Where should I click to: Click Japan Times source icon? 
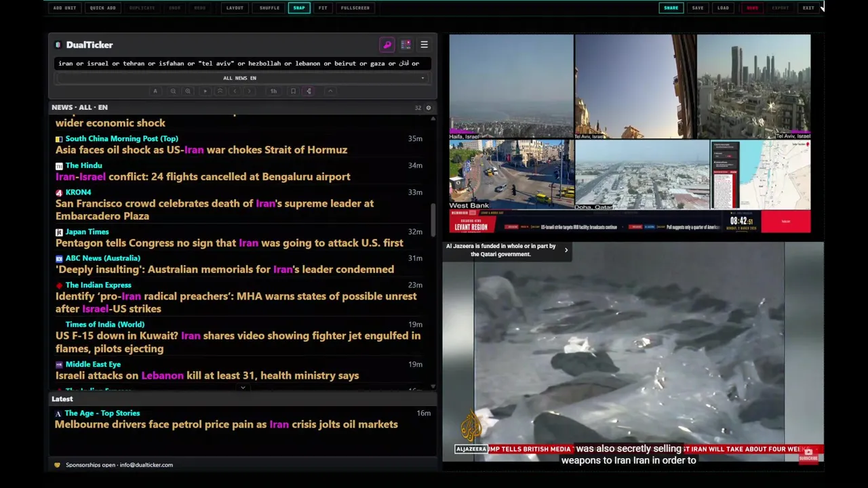(59, 232)
